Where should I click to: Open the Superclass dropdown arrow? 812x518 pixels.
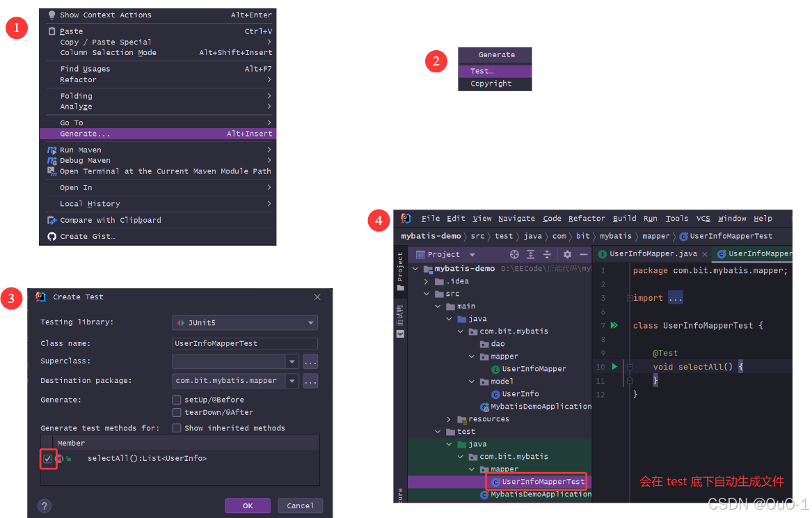pos(292,361)
